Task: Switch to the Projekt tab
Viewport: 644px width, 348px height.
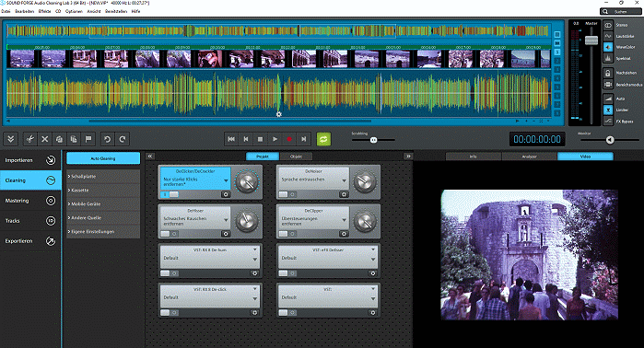Action: (263, 157)
